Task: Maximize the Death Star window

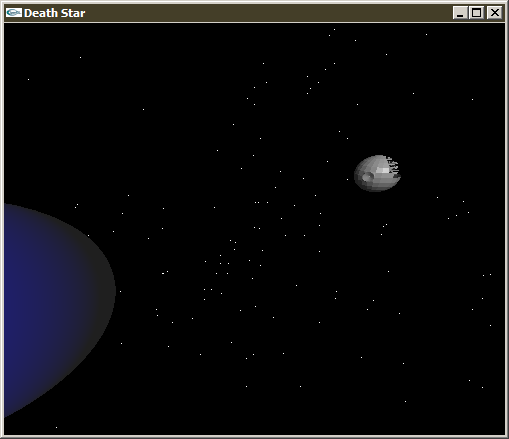Action: (477, 13)
